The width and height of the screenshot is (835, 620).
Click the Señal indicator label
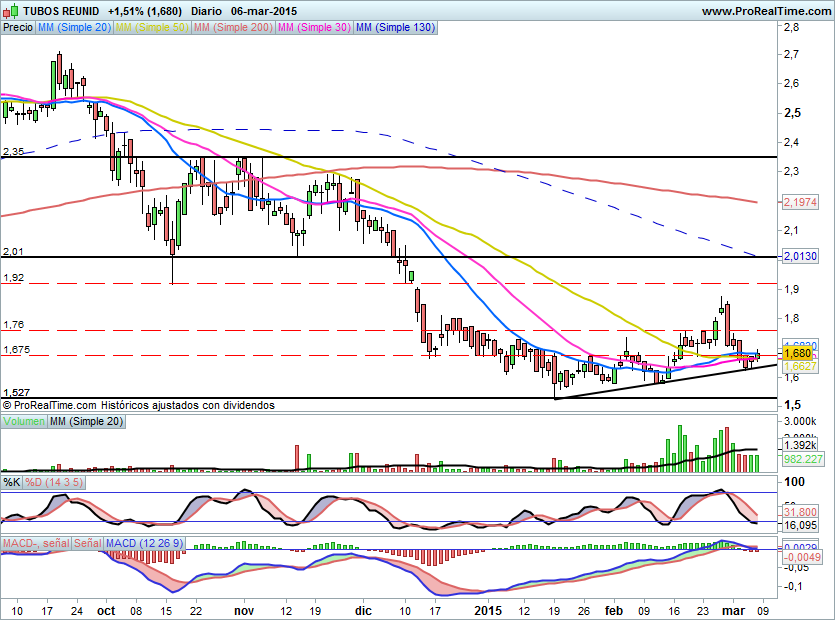click(x=87, y=543)
